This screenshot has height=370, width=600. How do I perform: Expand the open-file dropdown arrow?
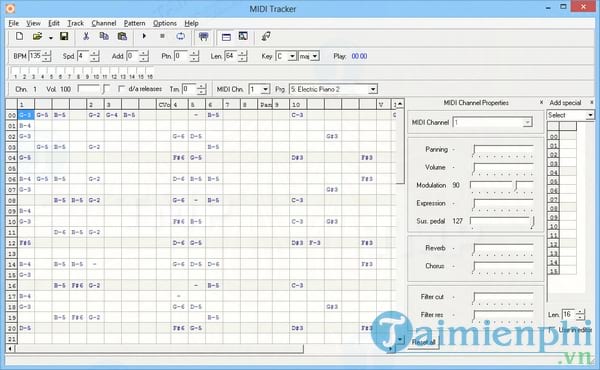[51, 37]
